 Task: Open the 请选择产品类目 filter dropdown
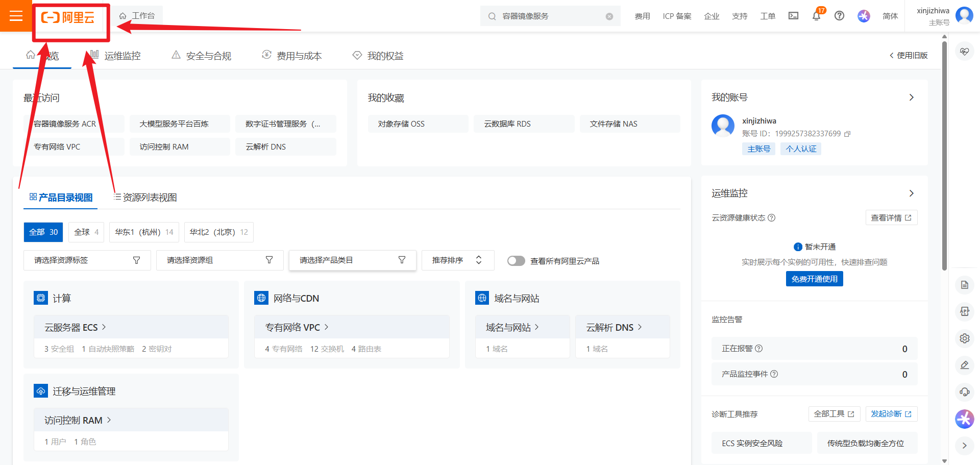click(352, 260)
